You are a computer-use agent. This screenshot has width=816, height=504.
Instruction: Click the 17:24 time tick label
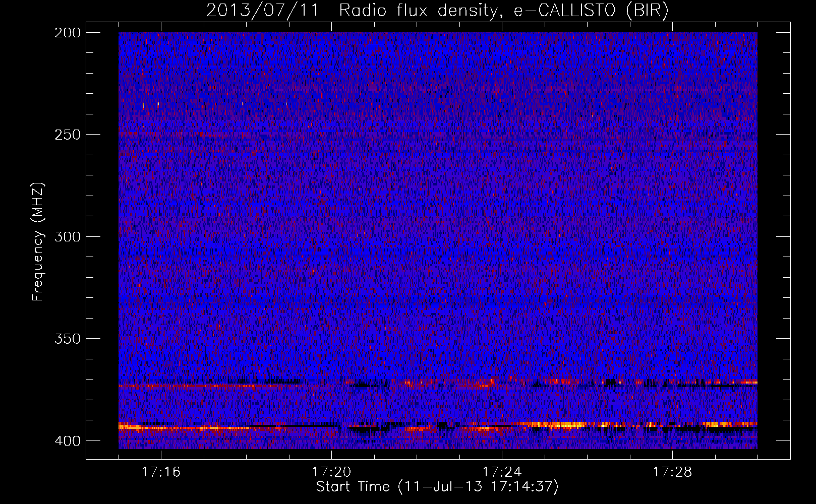point(502,472)
